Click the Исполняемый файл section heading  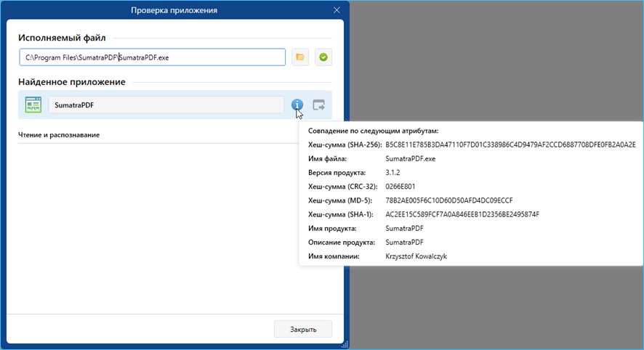pos(62,38)
